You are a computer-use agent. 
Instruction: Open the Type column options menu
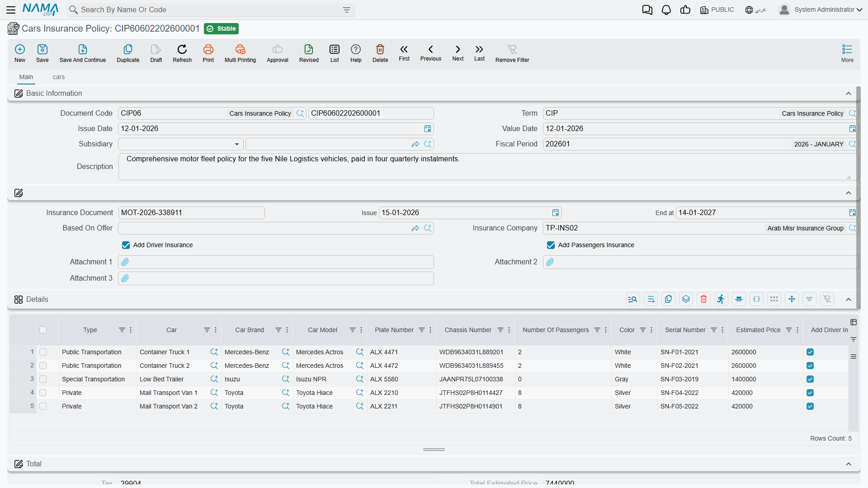tap(131, 330)
